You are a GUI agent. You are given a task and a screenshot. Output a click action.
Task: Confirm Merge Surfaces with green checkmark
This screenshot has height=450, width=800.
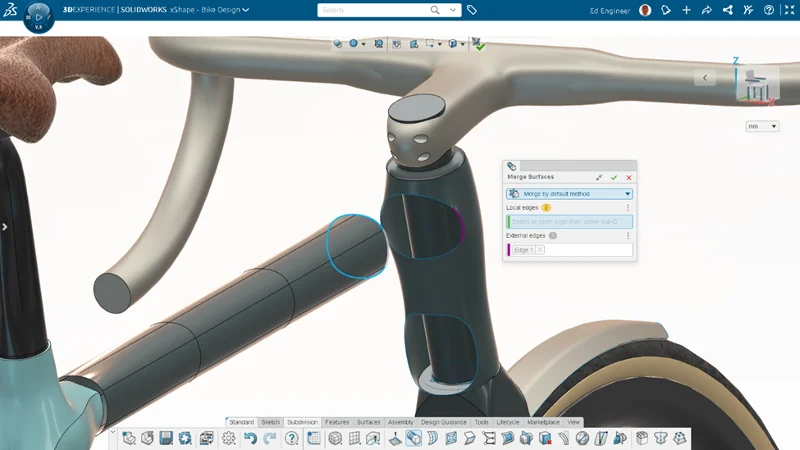pyautogui.click(x=614, y=177)
